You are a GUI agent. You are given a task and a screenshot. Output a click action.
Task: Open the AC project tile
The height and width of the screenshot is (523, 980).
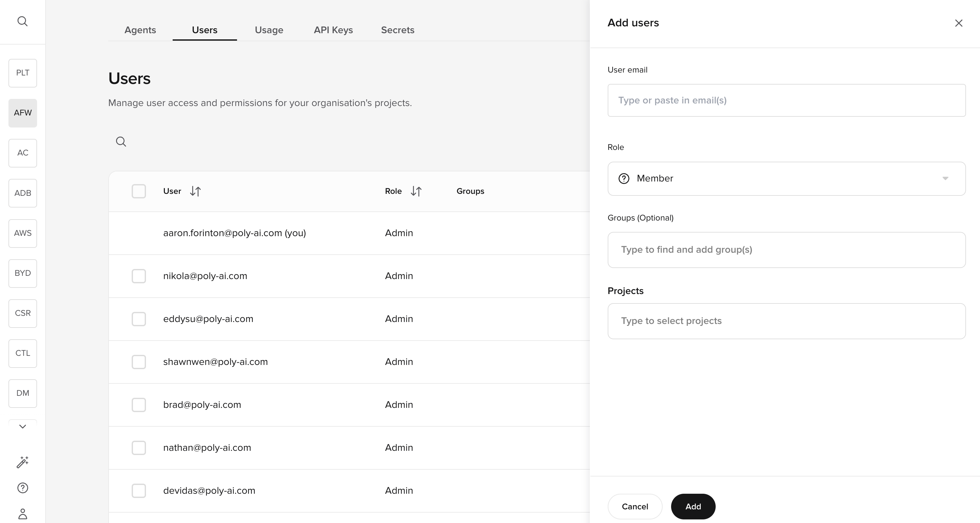point(23,153)
